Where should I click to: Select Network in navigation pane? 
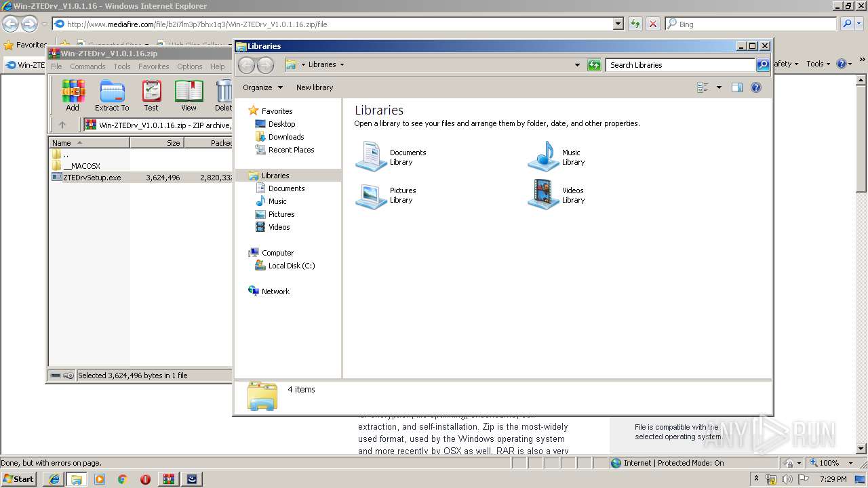tap(275, 291)
